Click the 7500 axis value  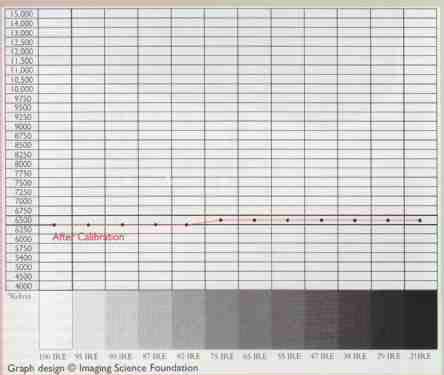(23, 183)
